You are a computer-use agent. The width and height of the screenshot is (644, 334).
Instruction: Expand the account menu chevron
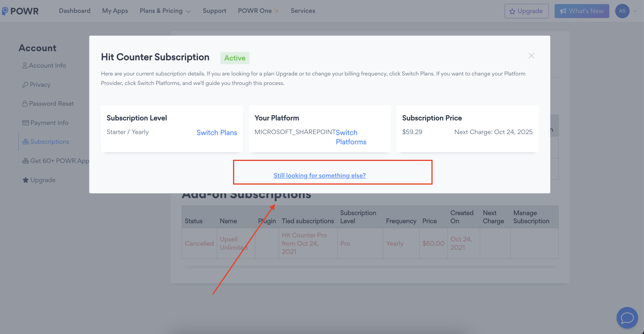tap(635, 11)
